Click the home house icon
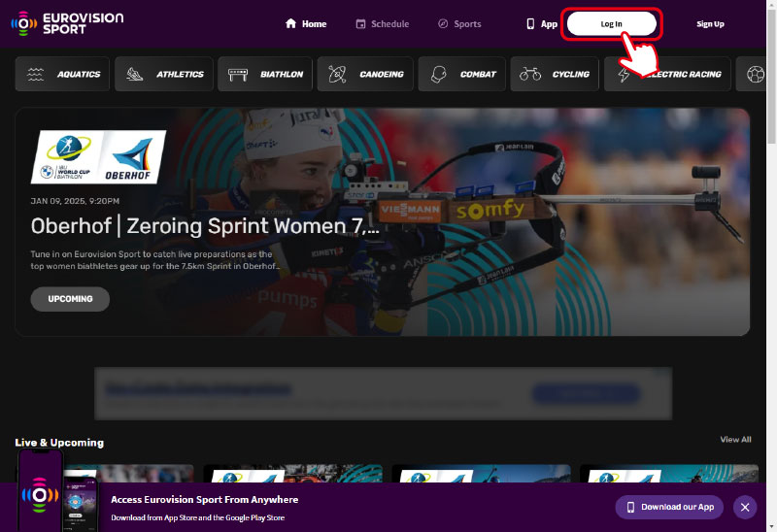The height and width of the screenshot is (532, 777). [290, 23]
